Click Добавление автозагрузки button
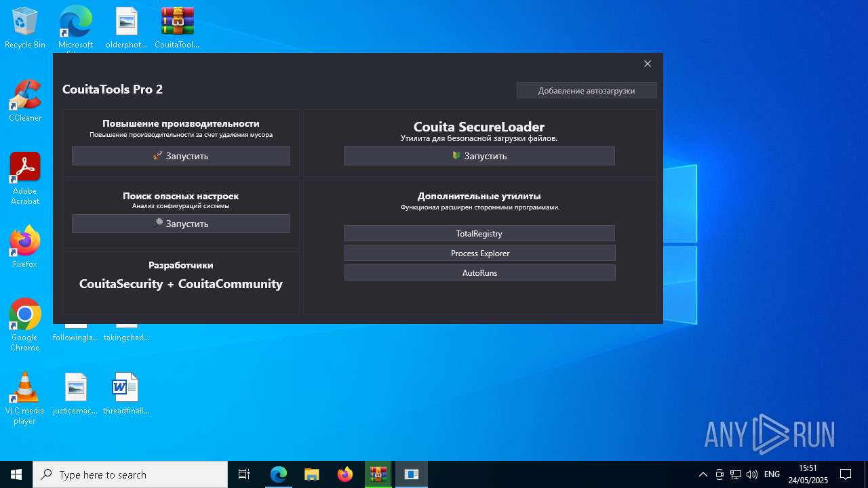 tap(587, 90)
